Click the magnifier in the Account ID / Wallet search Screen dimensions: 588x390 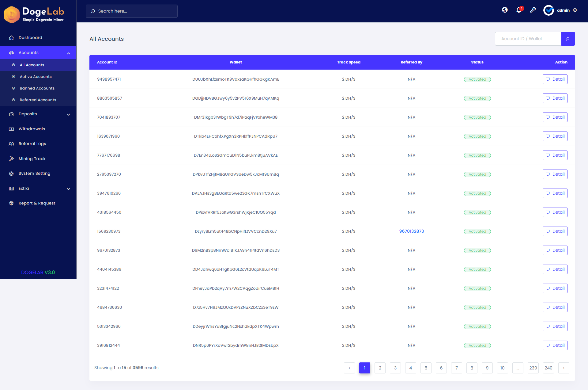568,39
